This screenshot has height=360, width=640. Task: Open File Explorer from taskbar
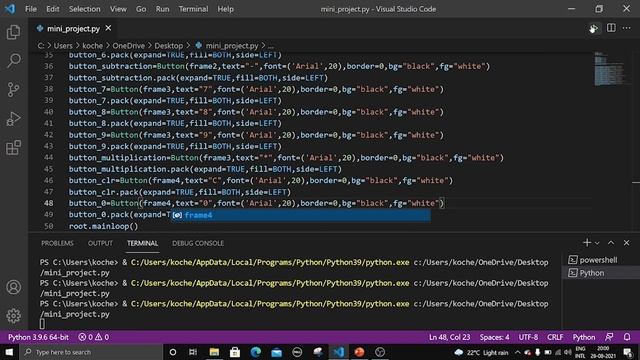[214, 352]
